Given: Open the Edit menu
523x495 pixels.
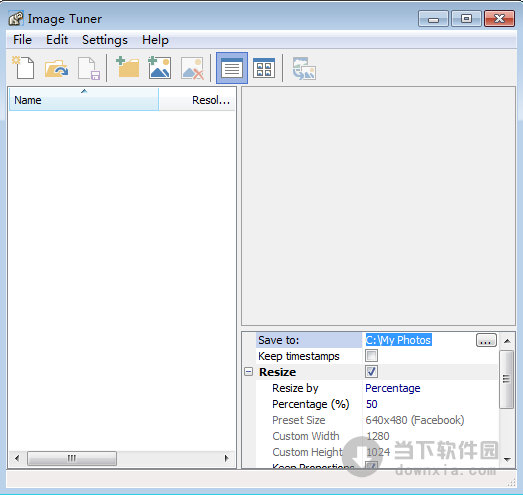Looking at the screenshot, I should click(57, 40).
